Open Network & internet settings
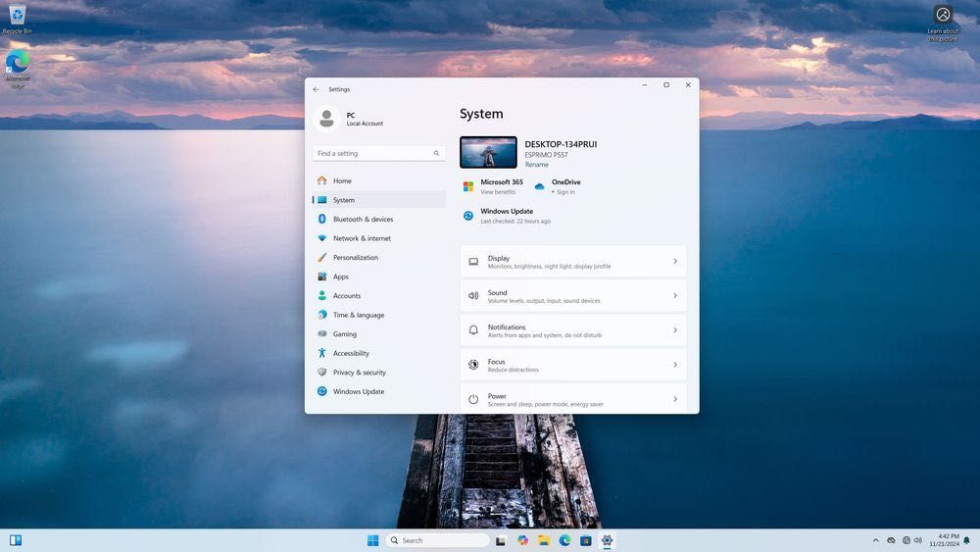This screenshot has height=552, width=980. point(378,238)
